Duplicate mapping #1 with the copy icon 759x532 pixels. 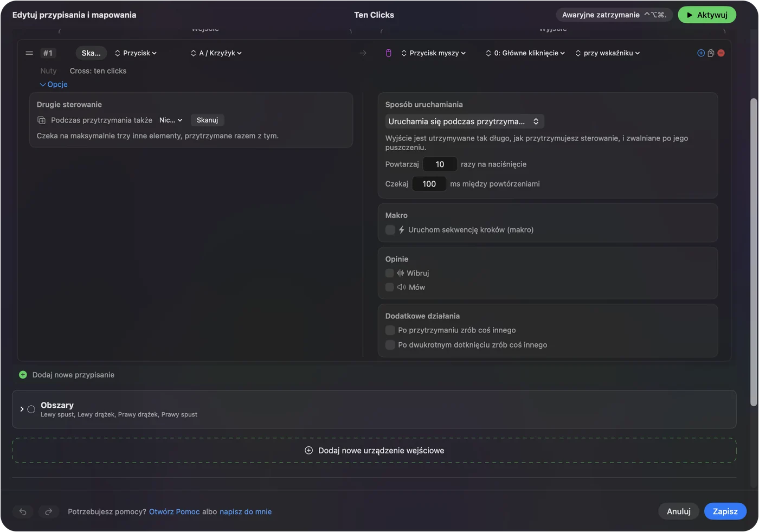click(x=711, y=53)
